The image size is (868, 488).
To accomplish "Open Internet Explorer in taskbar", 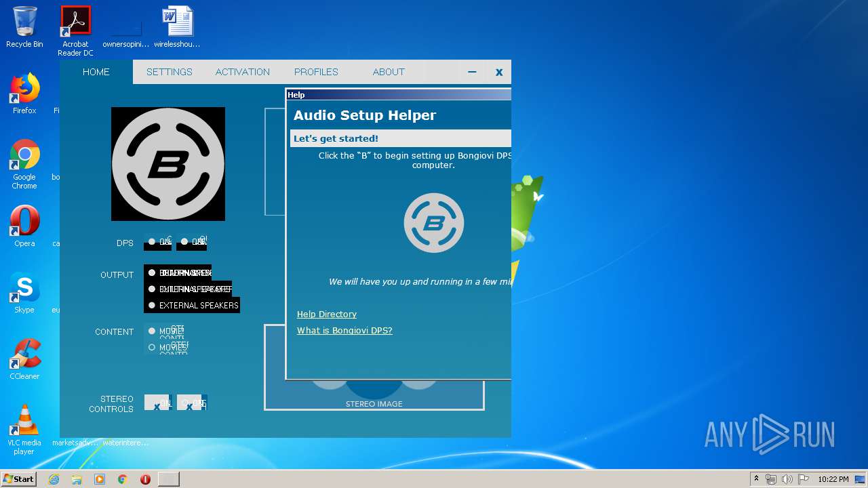I will click(54, 479).
